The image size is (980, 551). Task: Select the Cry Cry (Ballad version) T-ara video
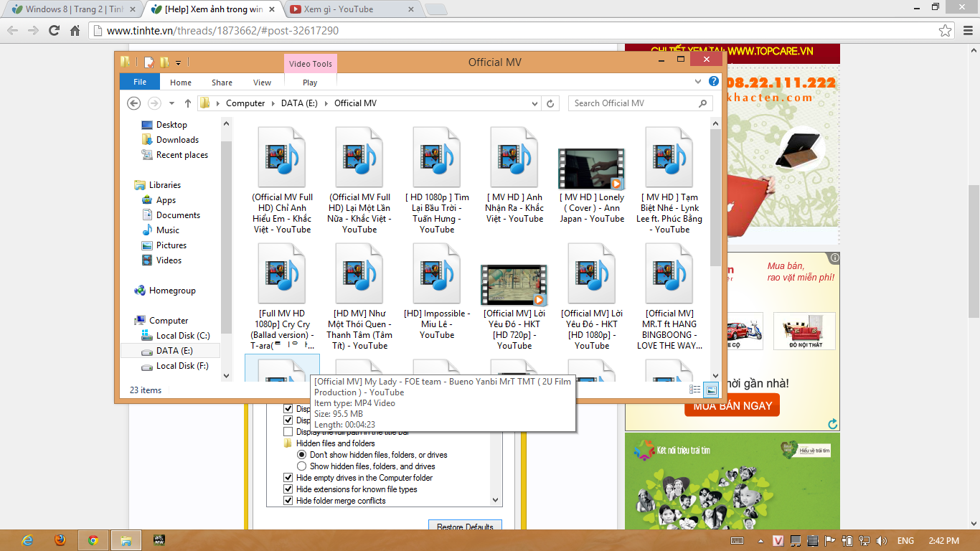pyautogui.click(x=282, y=296)
